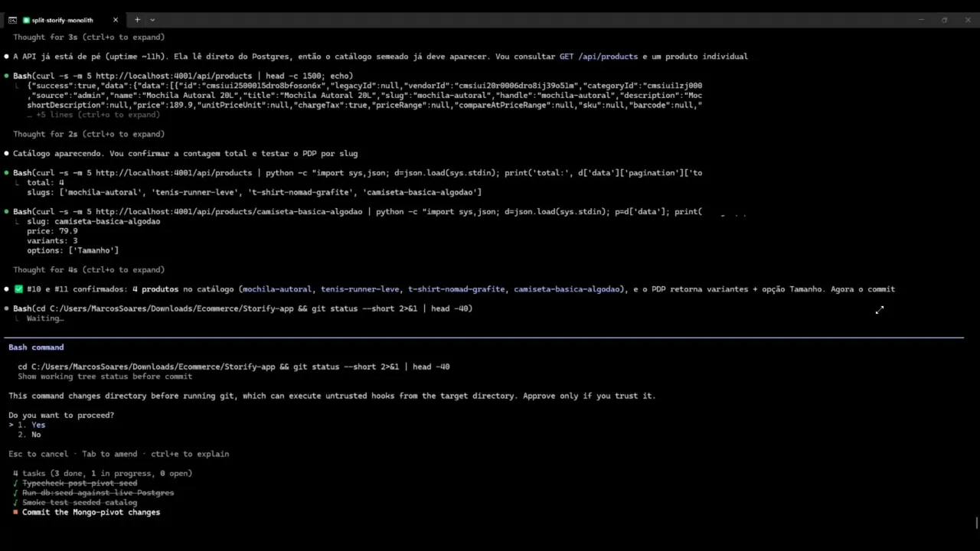980x551 pixels.
Task: Click the 'Show working tree status before commit' description
Action: click(105, 377)
